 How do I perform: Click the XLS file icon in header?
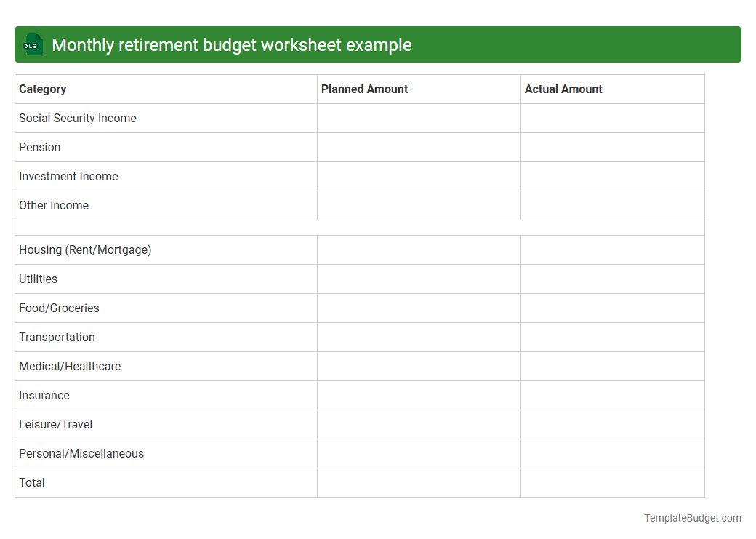click(32, 44)
